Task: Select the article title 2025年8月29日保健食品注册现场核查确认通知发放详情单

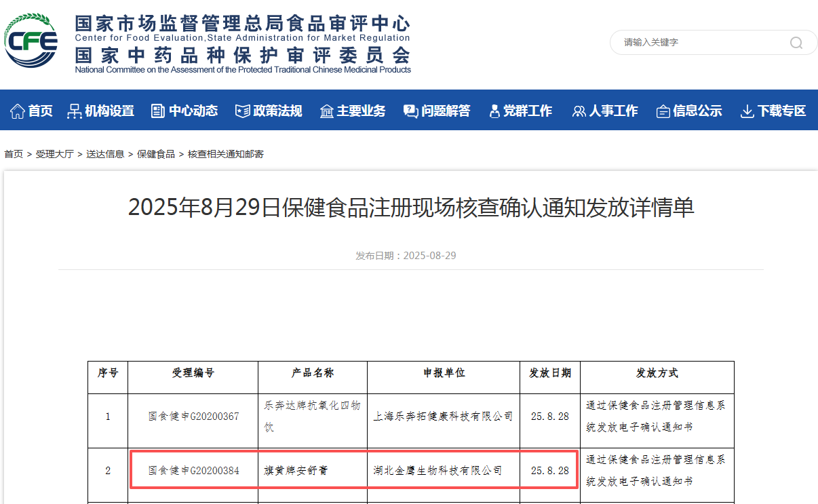Action: (x=412, y=208)
